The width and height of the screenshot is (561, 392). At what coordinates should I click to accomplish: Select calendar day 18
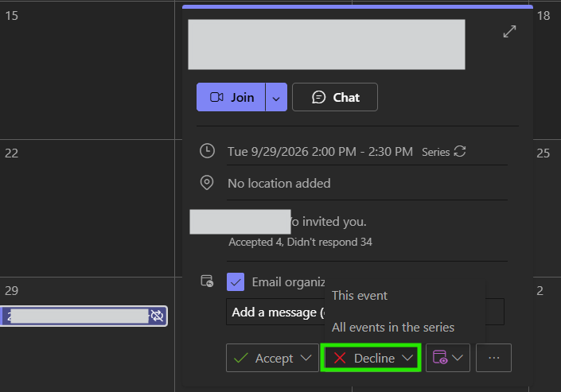[543, 16]
